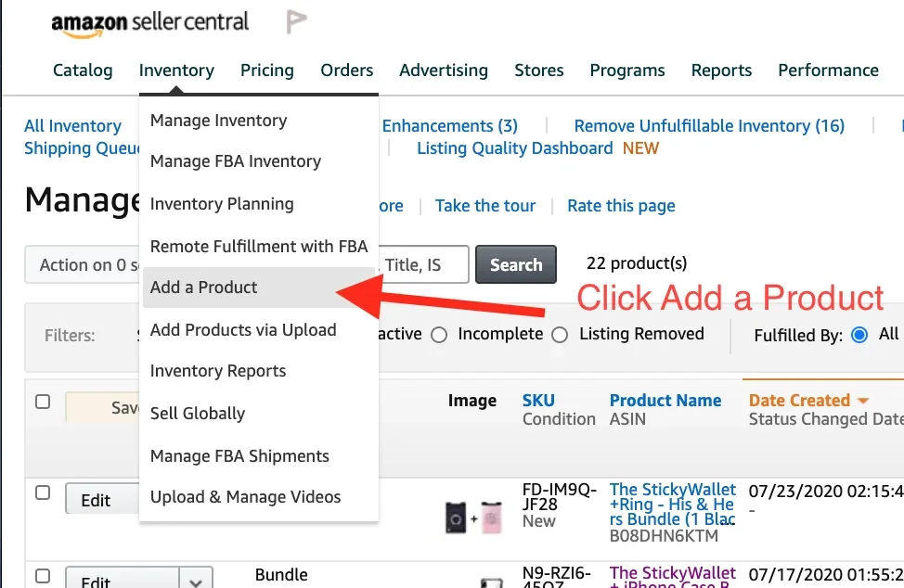Click the SKU text FD-IM9Q-JF28
Screen dimensions: 904x588
tap(559, 496)
